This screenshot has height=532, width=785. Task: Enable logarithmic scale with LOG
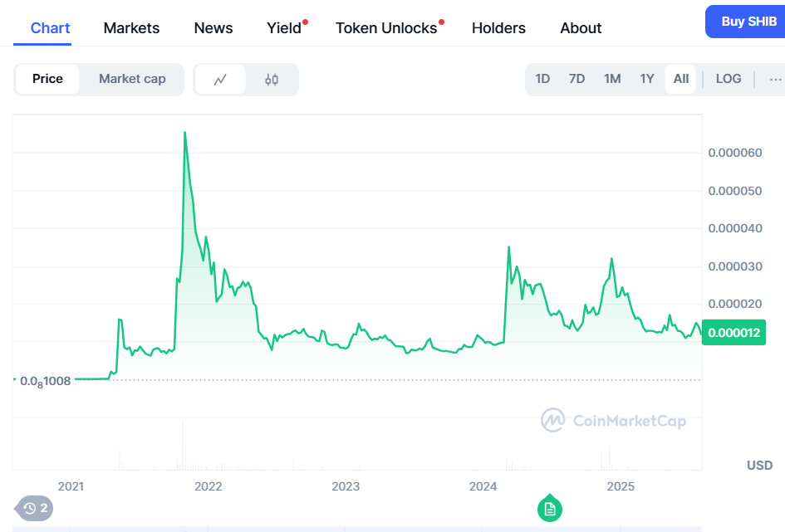729,78
